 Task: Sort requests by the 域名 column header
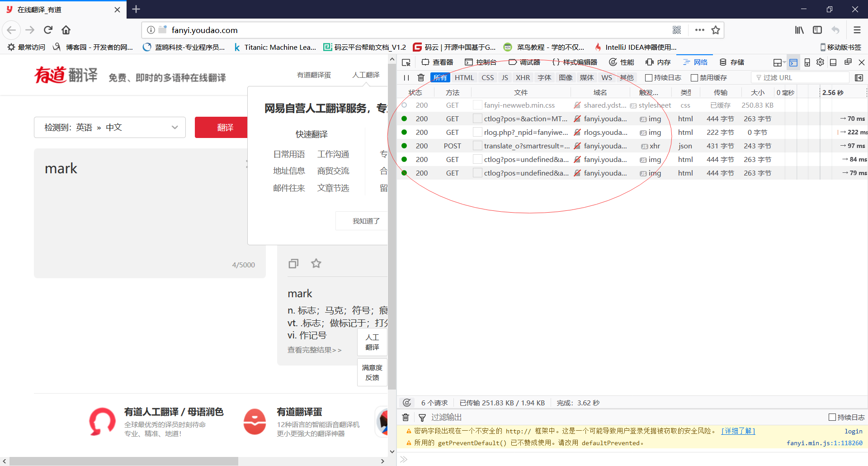pos(600,92)
